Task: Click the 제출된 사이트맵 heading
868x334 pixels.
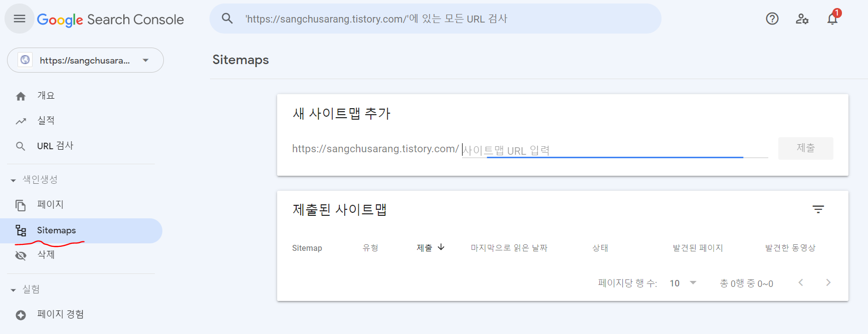Action: click(x=340, y=209)
